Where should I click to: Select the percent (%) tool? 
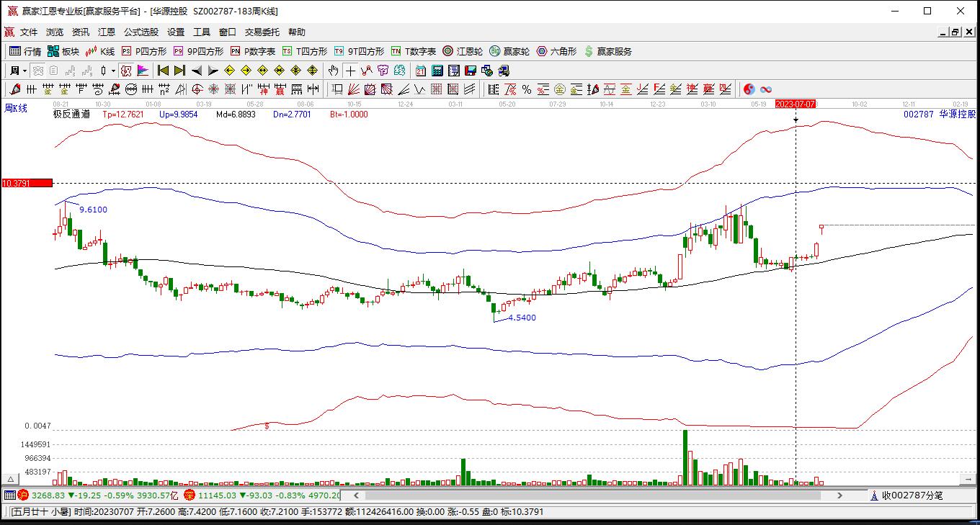pos(527,89)
